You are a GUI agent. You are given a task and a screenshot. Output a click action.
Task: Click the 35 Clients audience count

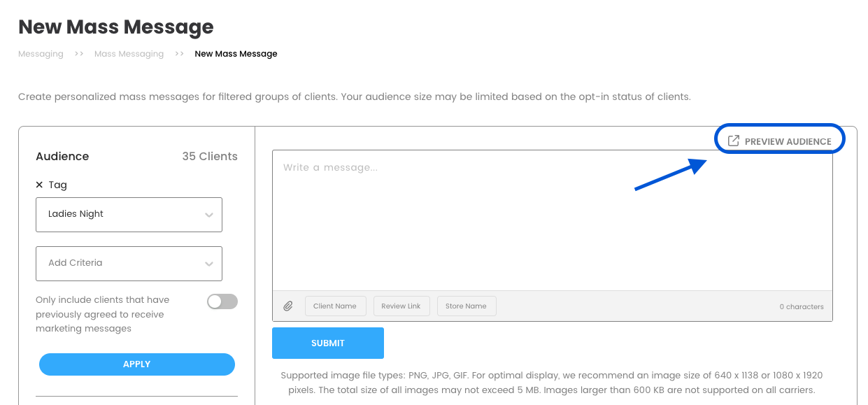pyautogui.click(x=210, y=157)
